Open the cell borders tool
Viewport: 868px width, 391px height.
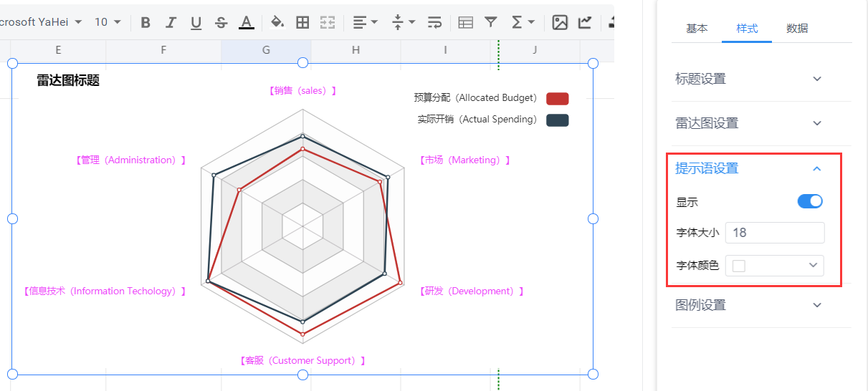302,22
